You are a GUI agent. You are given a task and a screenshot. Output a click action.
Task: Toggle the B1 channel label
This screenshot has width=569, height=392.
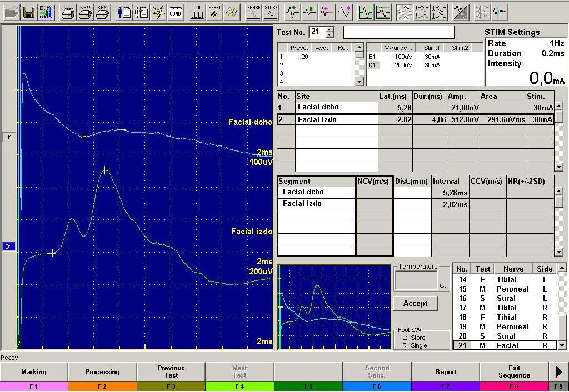tap(8, 137)
